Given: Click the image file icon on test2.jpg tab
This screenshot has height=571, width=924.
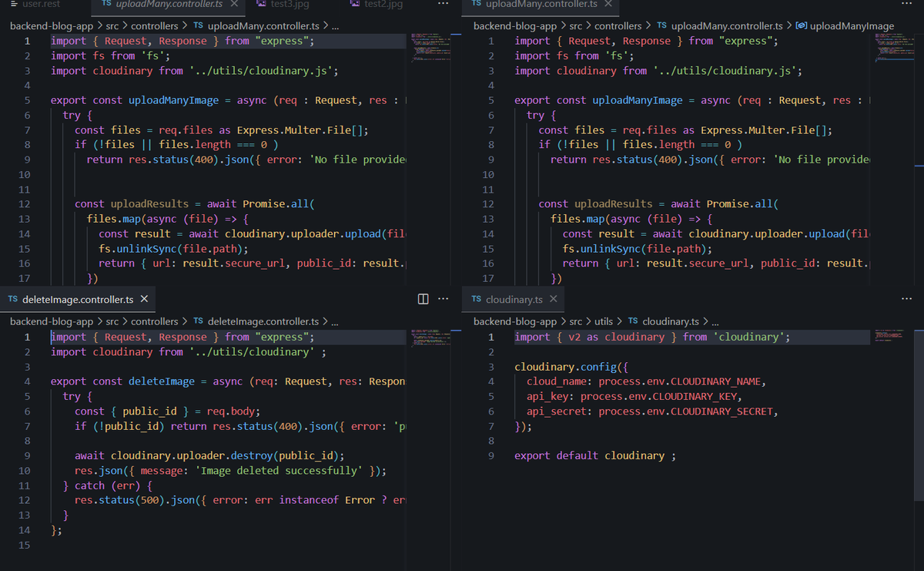Looking at the screenshot, I should (355, 4).
